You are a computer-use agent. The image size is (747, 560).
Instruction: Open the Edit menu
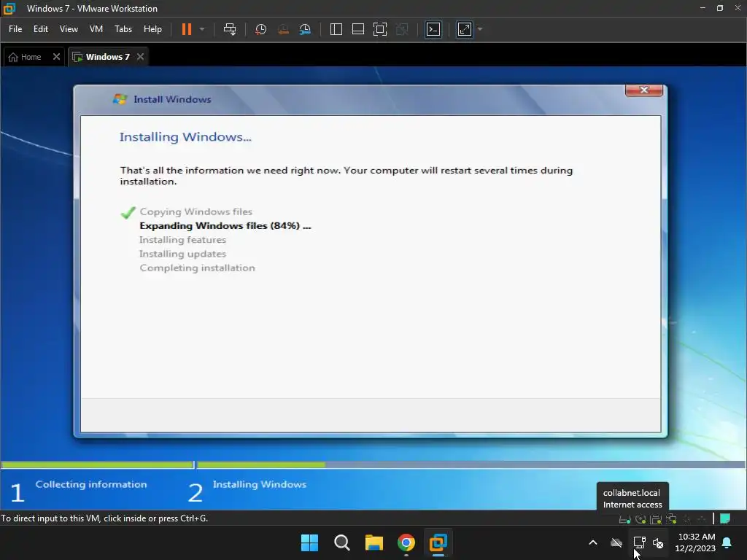click(x=41, y=29)
